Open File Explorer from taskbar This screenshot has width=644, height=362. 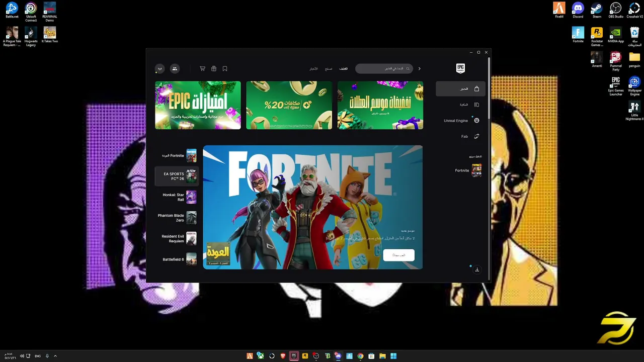(382, 356)
